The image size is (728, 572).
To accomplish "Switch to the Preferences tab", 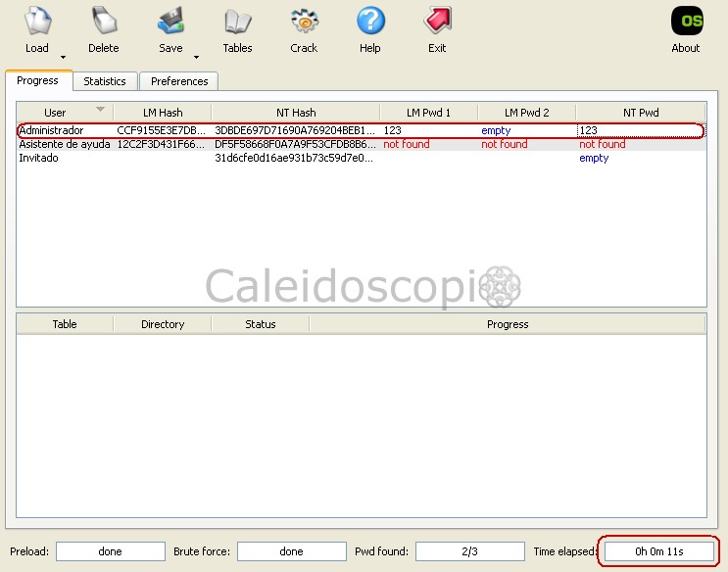I will [179, 81].
